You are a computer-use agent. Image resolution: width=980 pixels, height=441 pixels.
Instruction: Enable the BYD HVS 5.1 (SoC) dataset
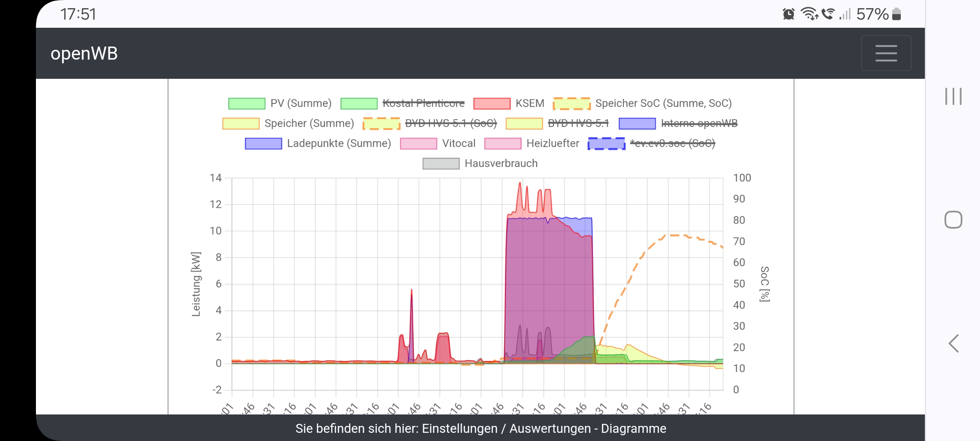pos(450,123)
